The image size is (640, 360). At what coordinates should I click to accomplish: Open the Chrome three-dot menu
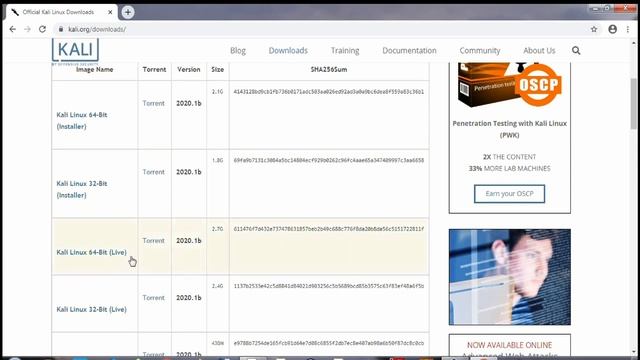(628, 29)
